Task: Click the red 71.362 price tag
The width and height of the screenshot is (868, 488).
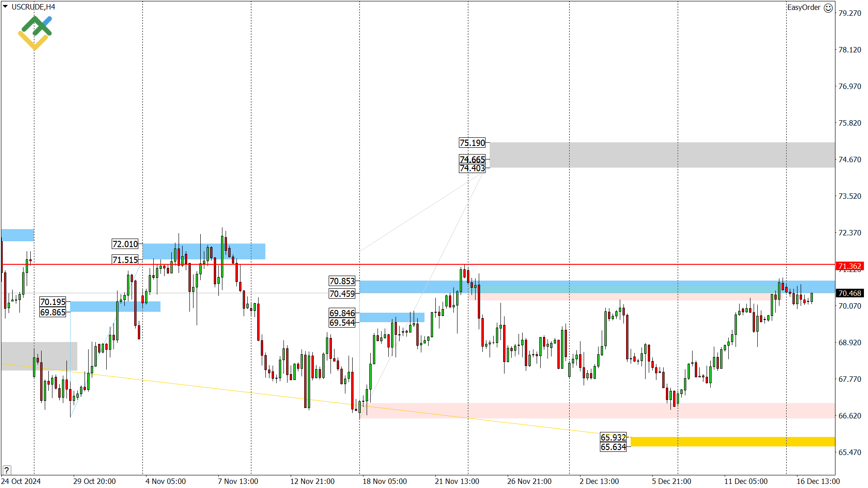Action: point(849,266)
